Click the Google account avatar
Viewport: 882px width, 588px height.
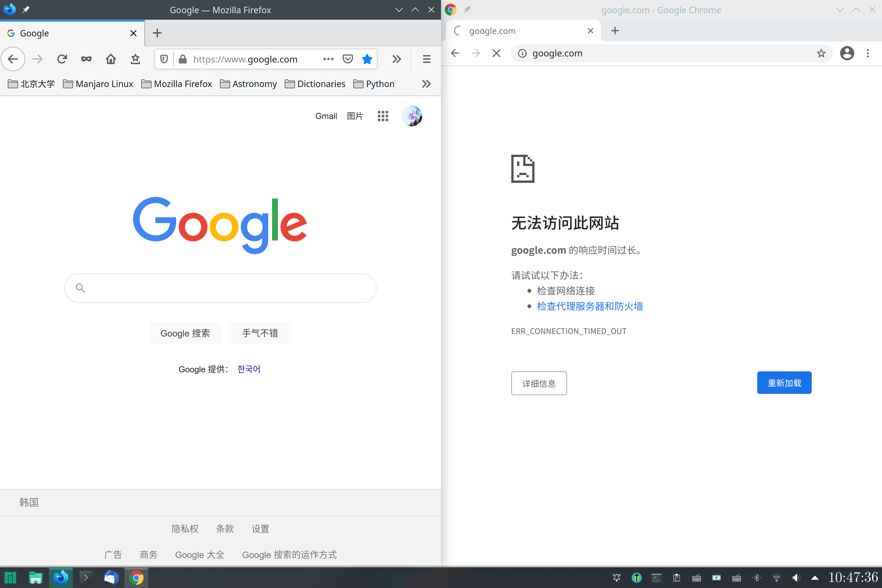(x=412, y=116)
